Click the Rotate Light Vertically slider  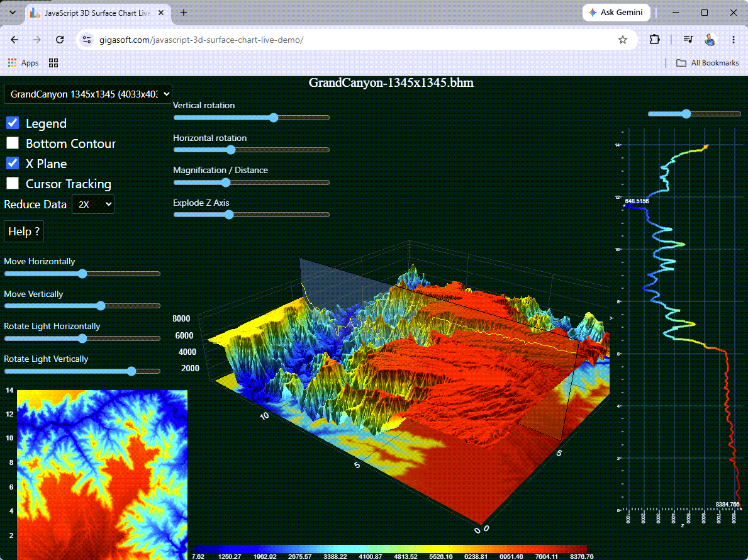[x=82, y=371]
